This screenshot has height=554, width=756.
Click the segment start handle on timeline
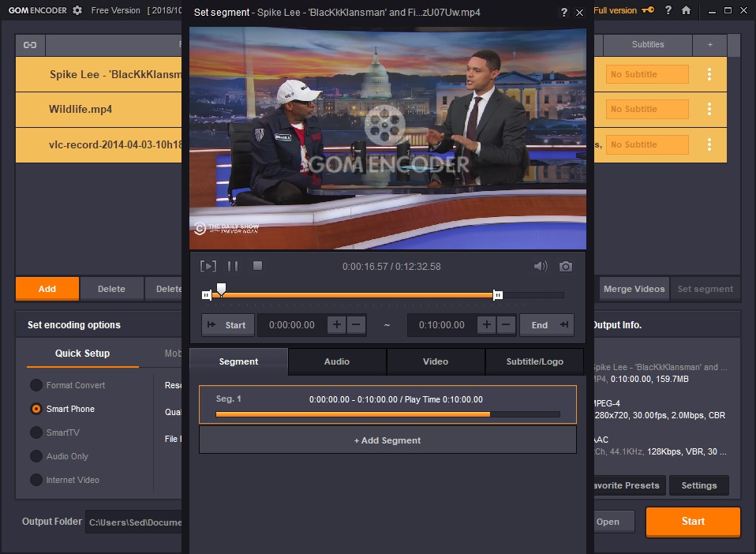(206, 295)
